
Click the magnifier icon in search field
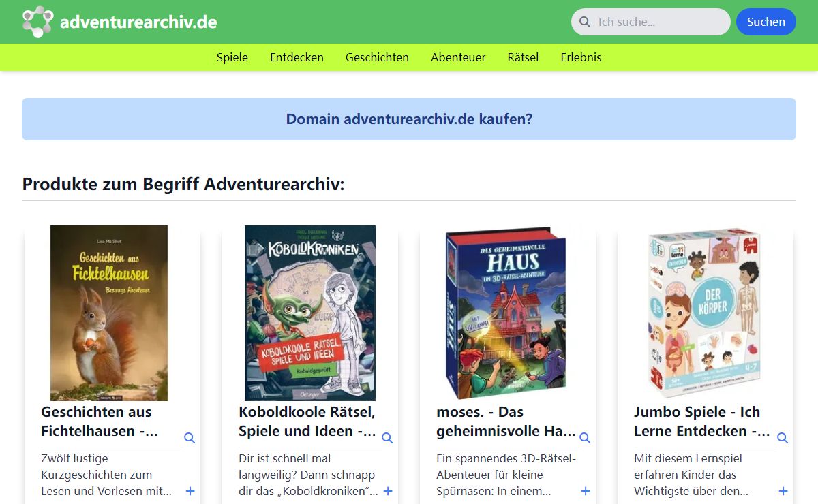point(585,22)
